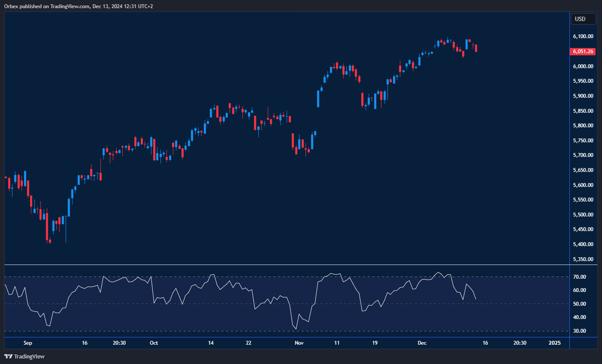The image size is (602, 364).
Task: Grab the divider between price chart and RSI pane
Action: point(287,265)
